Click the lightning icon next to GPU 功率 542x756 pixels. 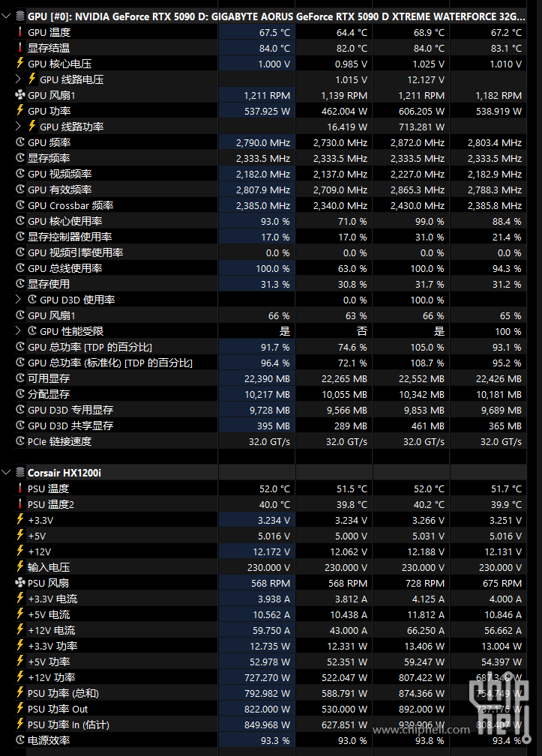pyautogui.click(x=19, y=111)
